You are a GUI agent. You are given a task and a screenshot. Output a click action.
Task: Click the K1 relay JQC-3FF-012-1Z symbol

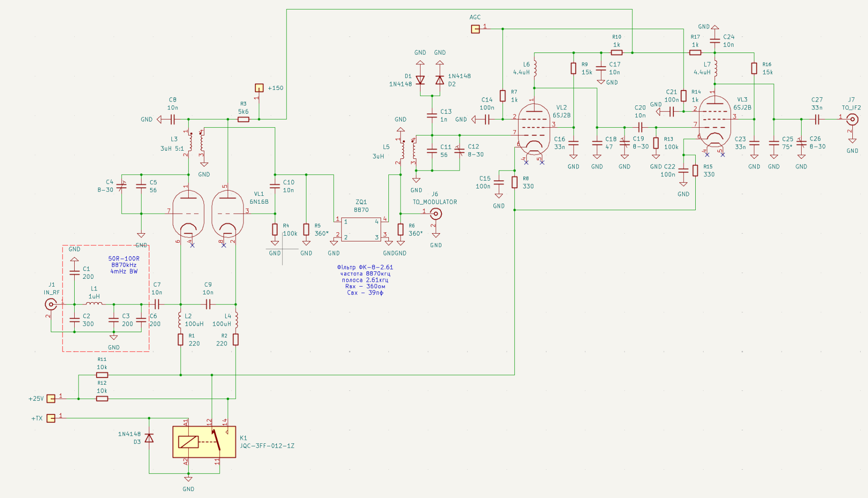tap(204, 442)
